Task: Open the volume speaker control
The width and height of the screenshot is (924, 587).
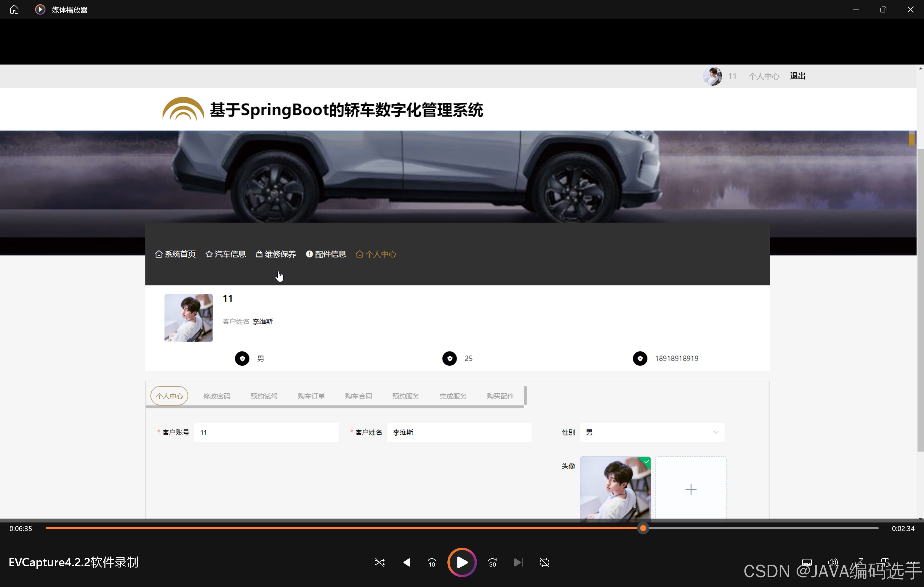Action: pos(833,562)
